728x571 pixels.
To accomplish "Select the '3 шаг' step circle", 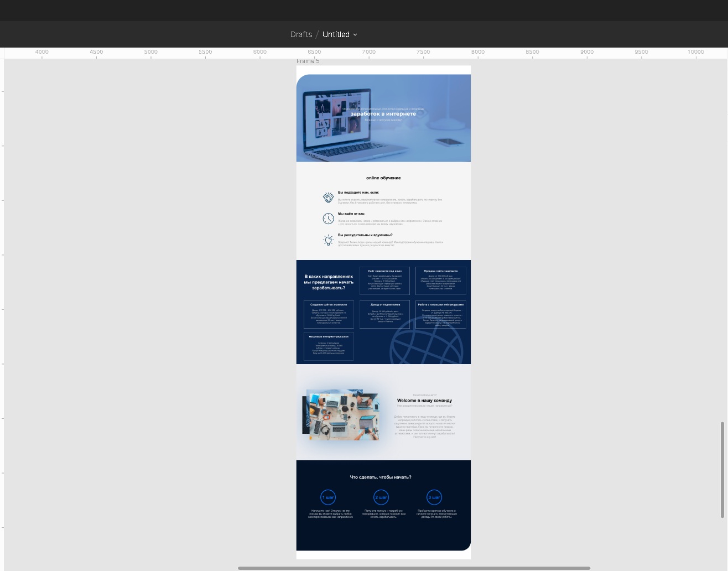I will pos(434,497).
